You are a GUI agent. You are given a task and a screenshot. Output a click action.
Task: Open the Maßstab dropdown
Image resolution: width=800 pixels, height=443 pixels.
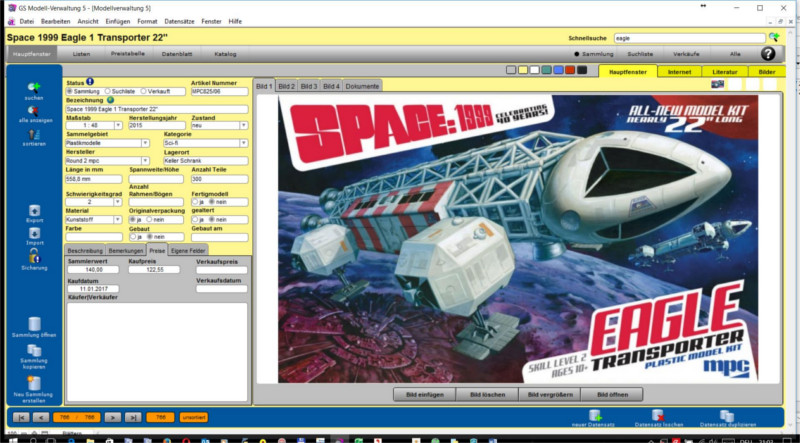118,126
